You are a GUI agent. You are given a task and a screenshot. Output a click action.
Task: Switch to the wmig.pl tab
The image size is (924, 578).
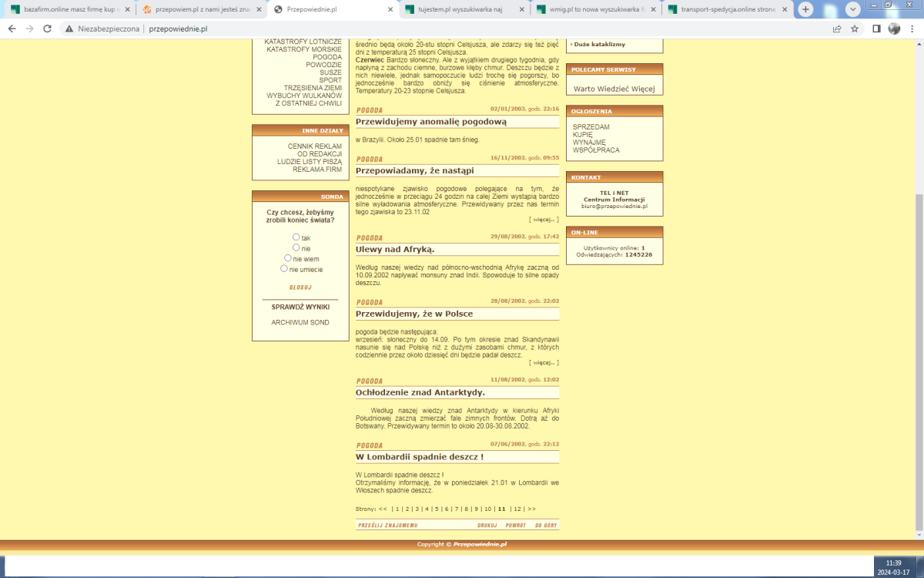[593, 9]
